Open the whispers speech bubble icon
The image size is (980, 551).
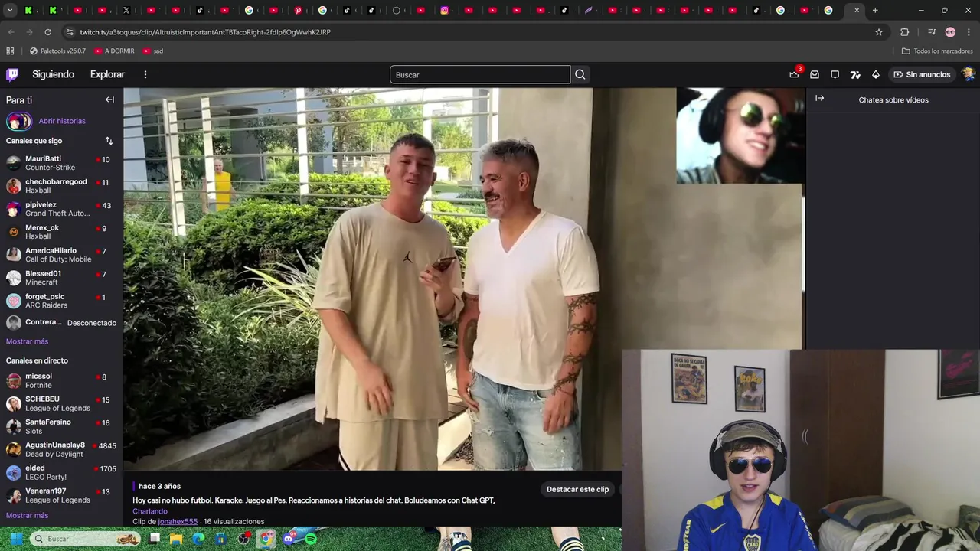tap(835, 74)
